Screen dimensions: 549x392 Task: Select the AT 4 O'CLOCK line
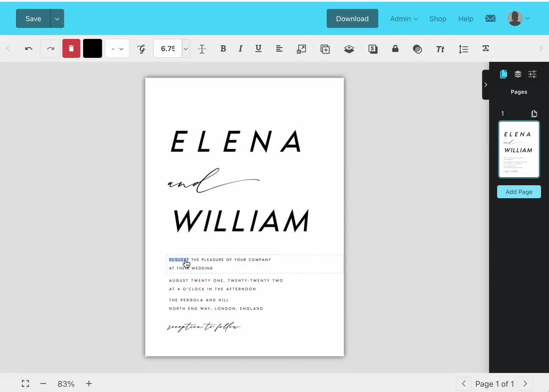tap(212, 289)
